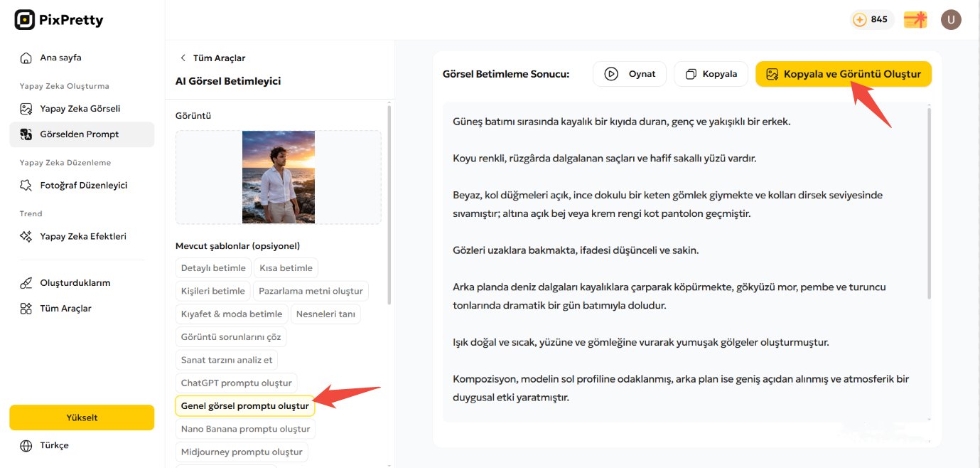Open the user avatar menu
This screenshot has height=468, width=980.
[951, 19]
